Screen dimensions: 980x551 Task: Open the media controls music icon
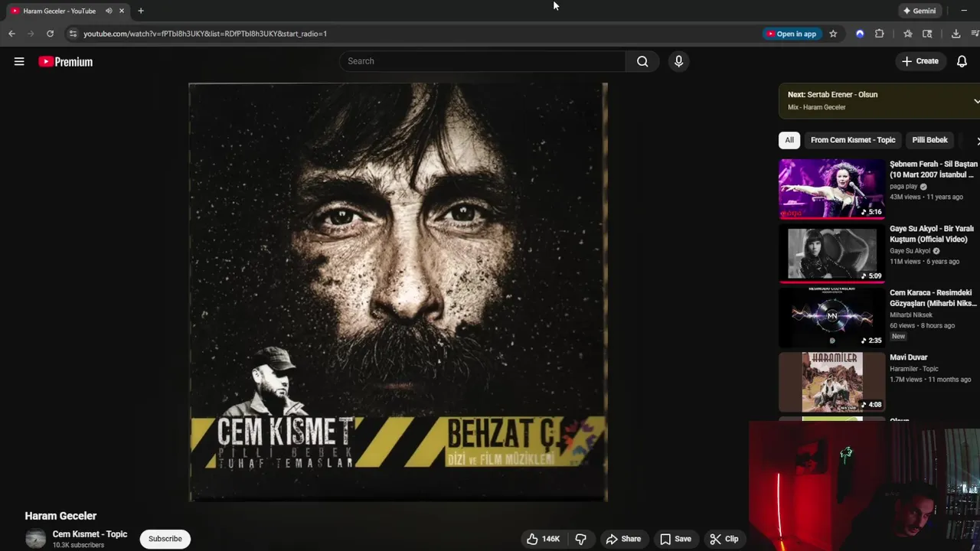point(975,34)
